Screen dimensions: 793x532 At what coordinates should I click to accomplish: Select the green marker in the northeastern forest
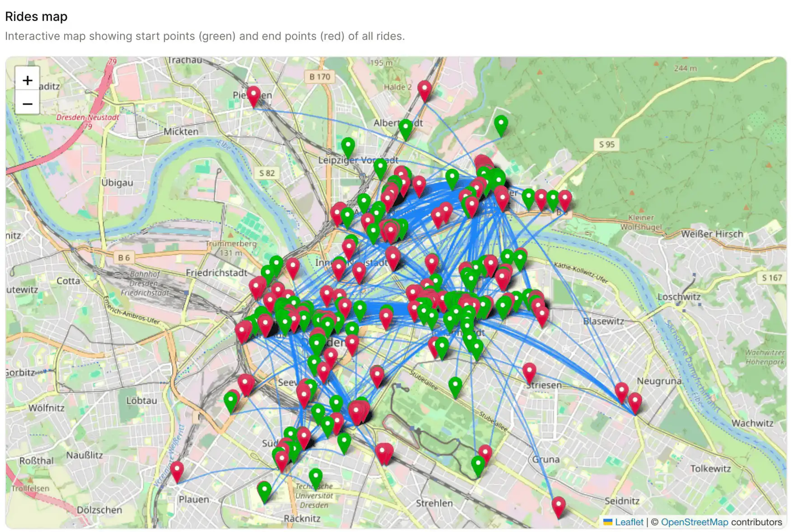(x=501, y=125)
